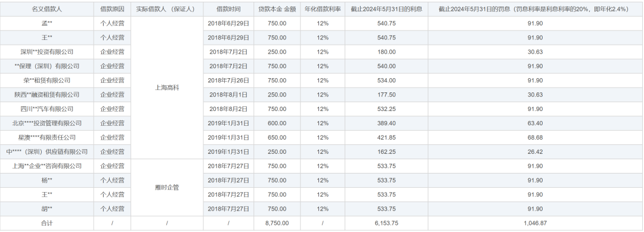Click the 12% rate in 荣**租赁有限公司 row
The width and height of the screenshot is (644, 232).
point(323,81)
